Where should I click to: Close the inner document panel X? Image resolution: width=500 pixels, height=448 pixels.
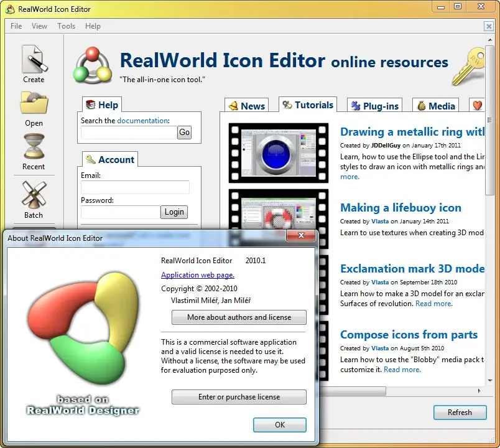pyautogui.click(x=489, y=26)
